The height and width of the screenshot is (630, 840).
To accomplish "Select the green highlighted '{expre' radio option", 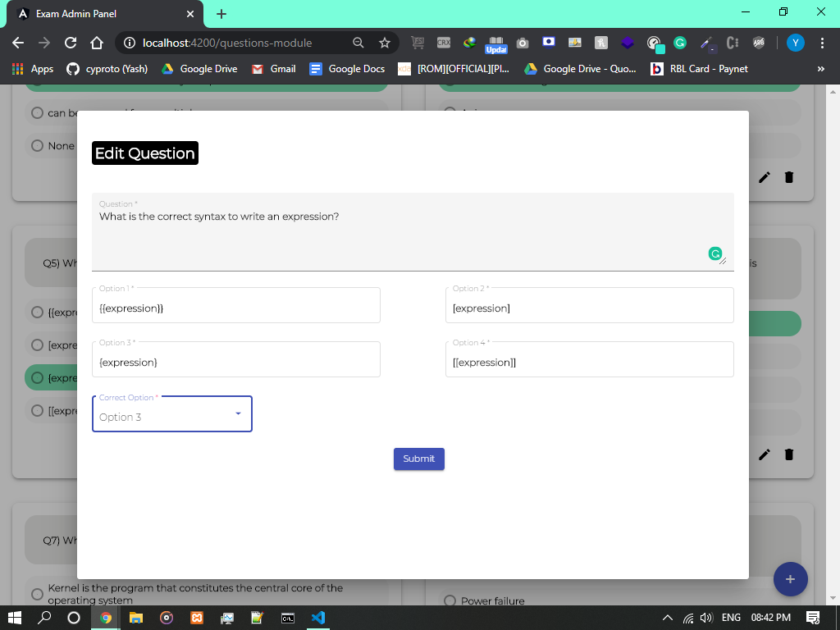I will pyautogui.click(x=37, y=378).
